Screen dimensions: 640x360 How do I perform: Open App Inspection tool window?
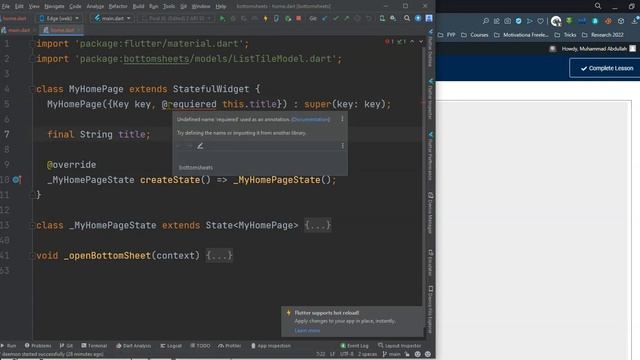271,346
